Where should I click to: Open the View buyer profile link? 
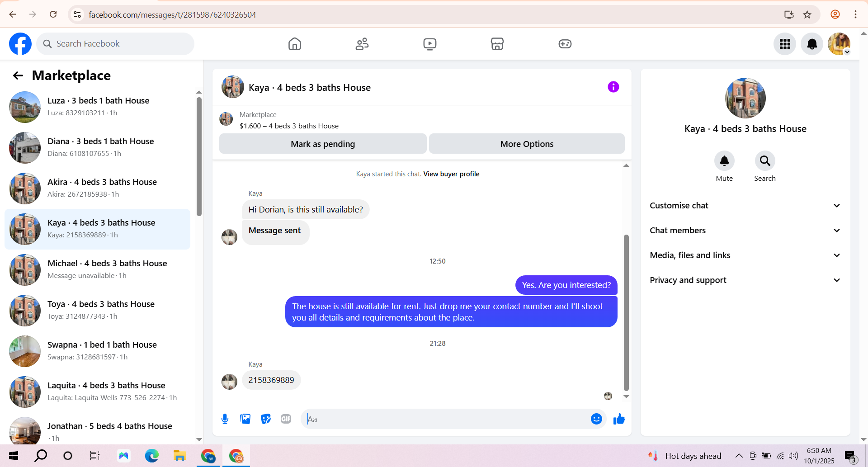point(451,174)
